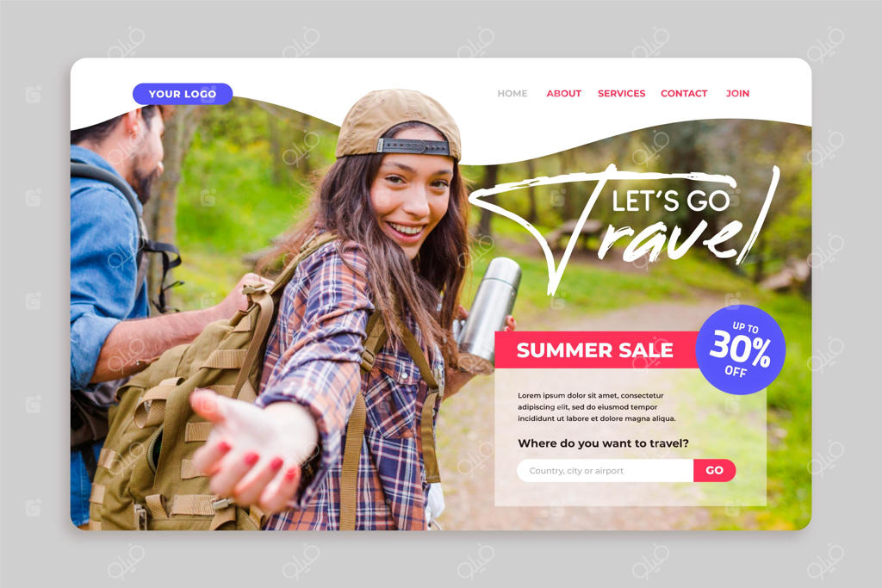Click the red GO button
Image resolution: width=882 pixels, height=588 pixels.
[714, 471]
